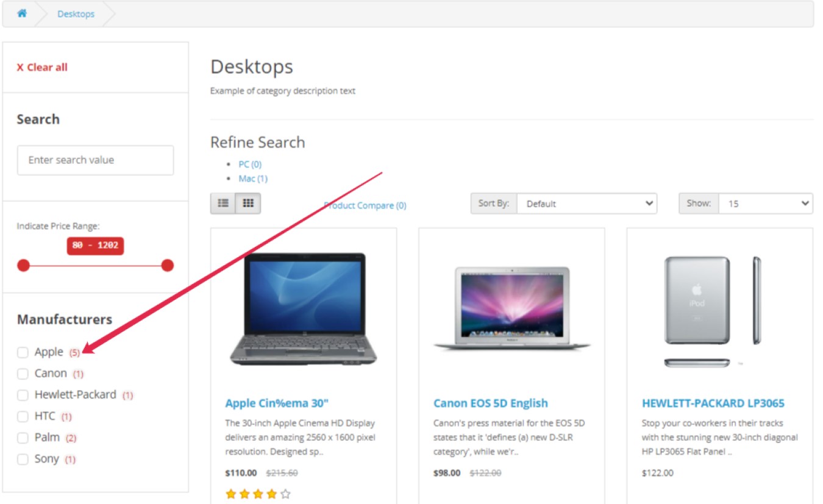This screenshot has height=504, width=823.
Task: Enable the Hewlett-Packard manufacturer filter
Action: 23,395
